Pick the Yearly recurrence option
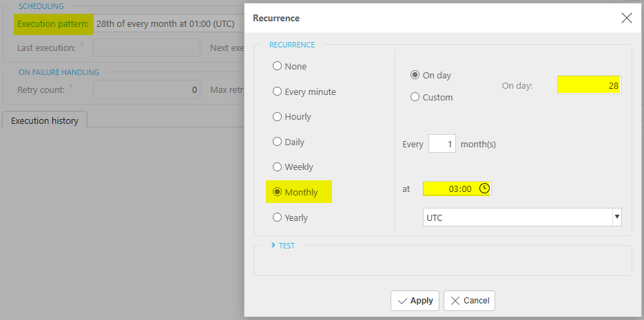Viewport: 644px width, 320px height. (x=278, y=217)
